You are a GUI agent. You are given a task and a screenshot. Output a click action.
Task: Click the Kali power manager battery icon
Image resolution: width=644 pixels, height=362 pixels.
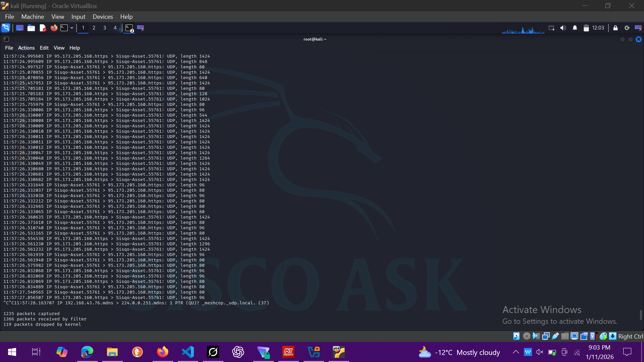coord(586,28)
